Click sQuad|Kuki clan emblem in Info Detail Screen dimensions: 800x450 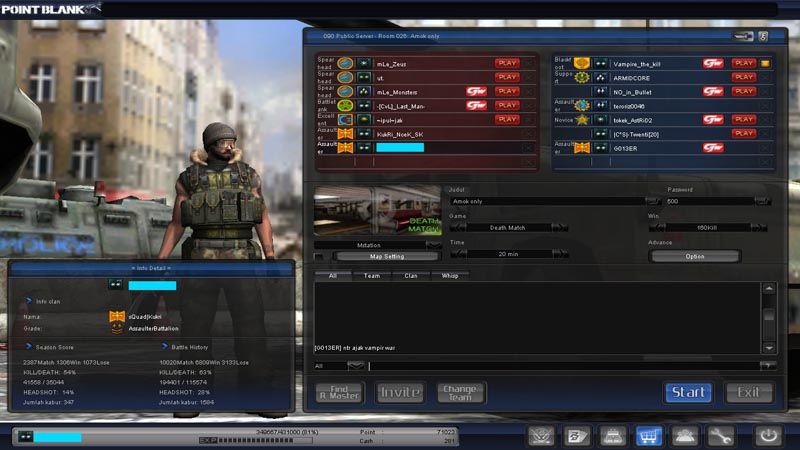117,316
